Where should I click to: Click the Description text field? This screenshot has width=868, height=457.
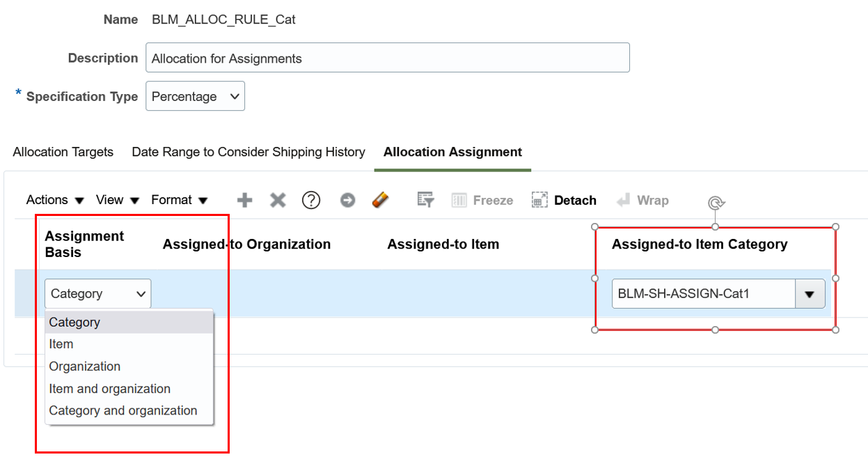[x=387, y=58]
